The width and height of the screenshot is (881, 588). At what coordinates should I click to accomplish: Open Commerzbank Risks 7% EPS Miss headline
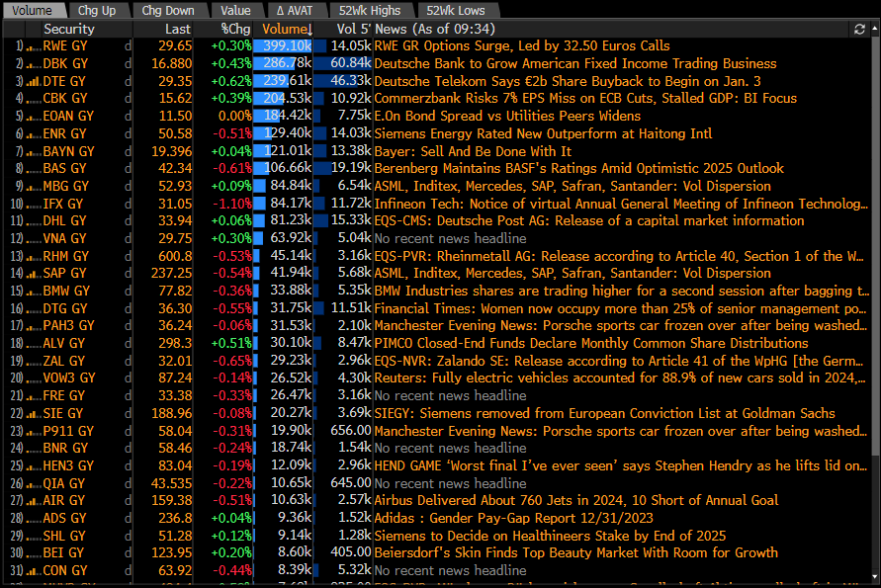click(585, 98)
